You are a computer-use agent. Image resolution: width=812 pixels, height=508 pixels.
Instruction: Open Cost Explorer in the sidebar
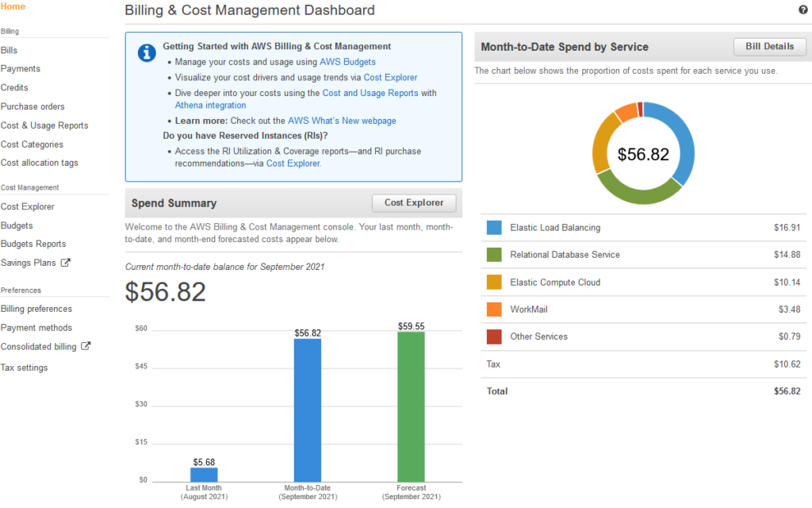pyautogui.click(x=28, y=206)
